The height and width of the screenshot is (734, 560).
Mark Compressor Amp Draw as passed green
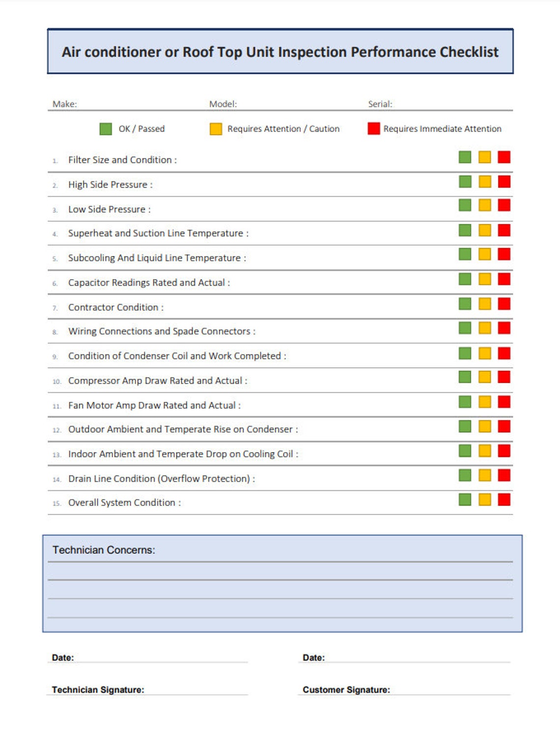click(x=464, y=378)
